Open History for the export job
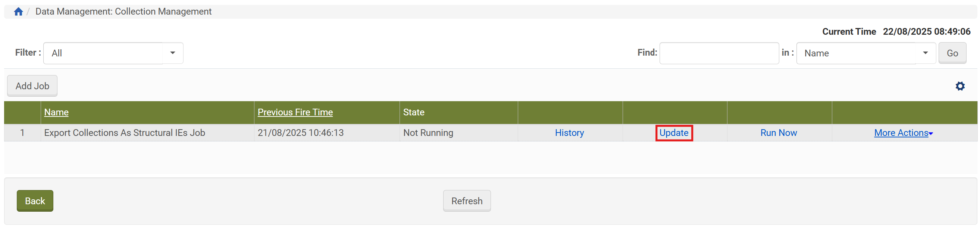Image resolution: width=980 pixels, height=227 pixels. click(569, 133)
